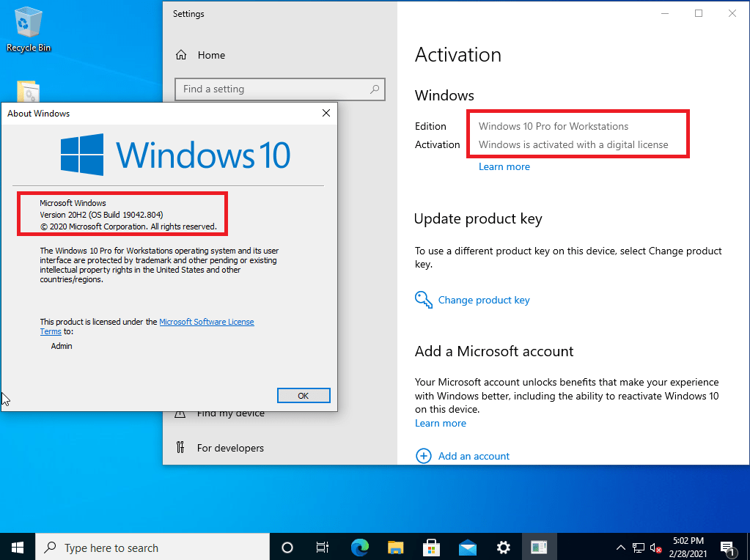This screenshot has height=560, width=750.
Task: Select Find my device in Settings sidebar
Action: (230, 413)
